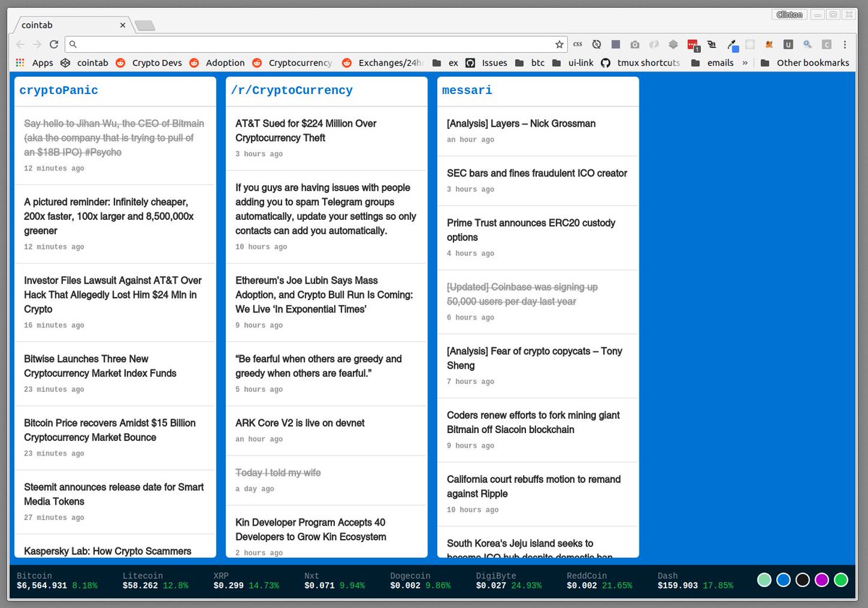868x608 pixels.
Task: Select the light green theme circle
Action: click(x=764, y=580)
